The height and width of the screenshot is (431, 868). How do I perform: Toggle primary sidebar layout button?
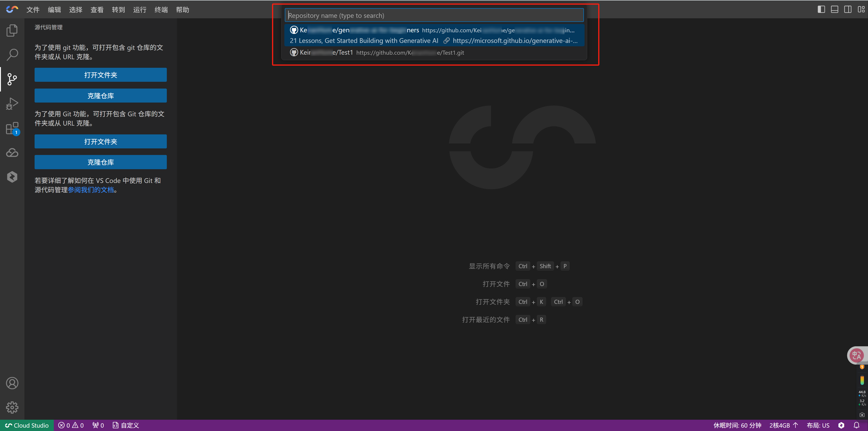coord(821,9)
